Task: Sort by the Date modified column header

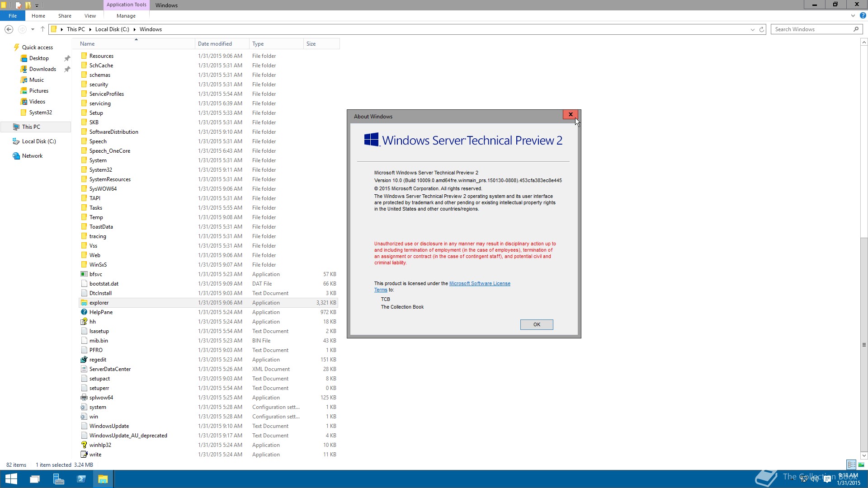Action: [222, 44]
